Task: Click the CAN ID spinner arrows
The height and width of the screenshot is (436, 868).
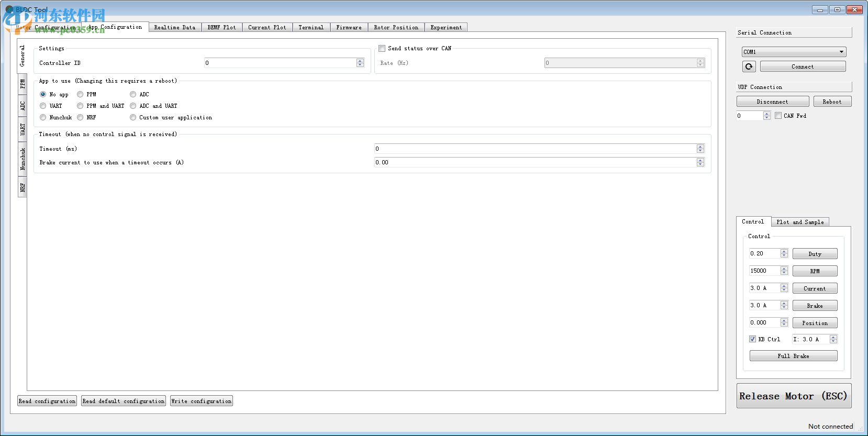Action: (x=767, y=116)
